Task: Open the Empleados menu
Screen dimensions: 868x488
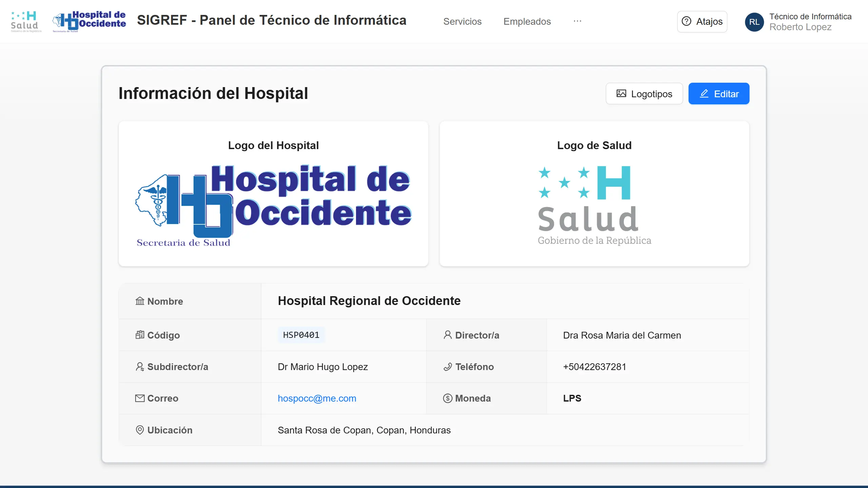Action: tap(527, 21)
